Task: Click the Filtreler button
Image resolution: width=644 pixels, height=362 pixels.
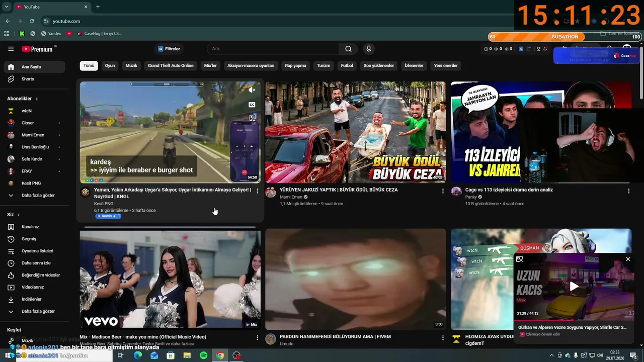Action: coord(169,49)
